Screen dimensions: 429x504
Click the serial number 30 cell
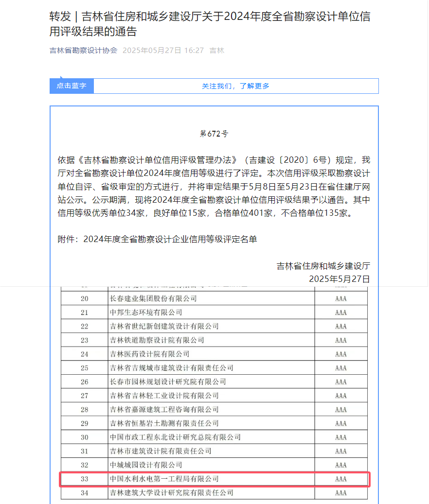point(85,437)
